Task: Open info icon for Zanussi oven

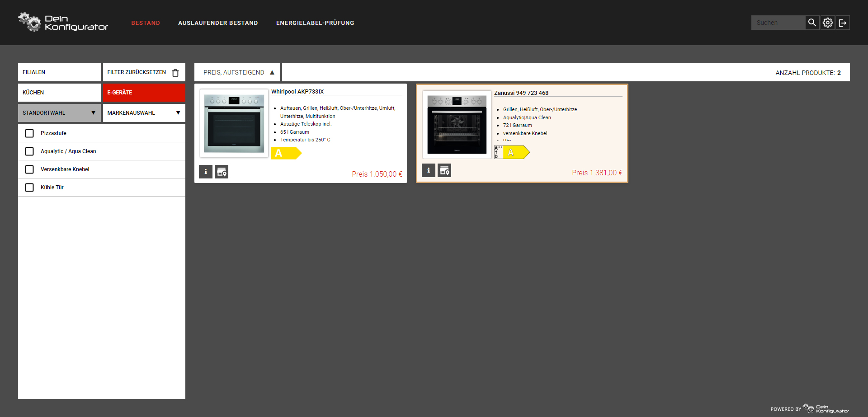Action: pyautogui.click(x=429, y=170)
